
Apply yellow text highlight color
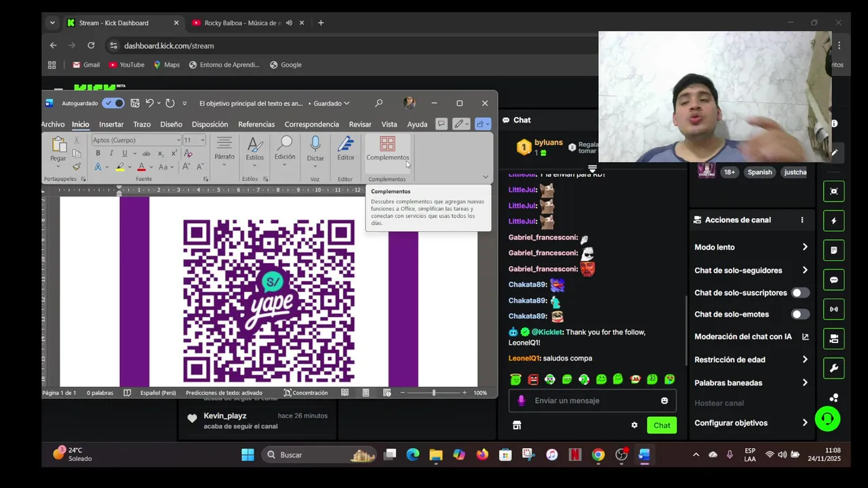[119, 167]
